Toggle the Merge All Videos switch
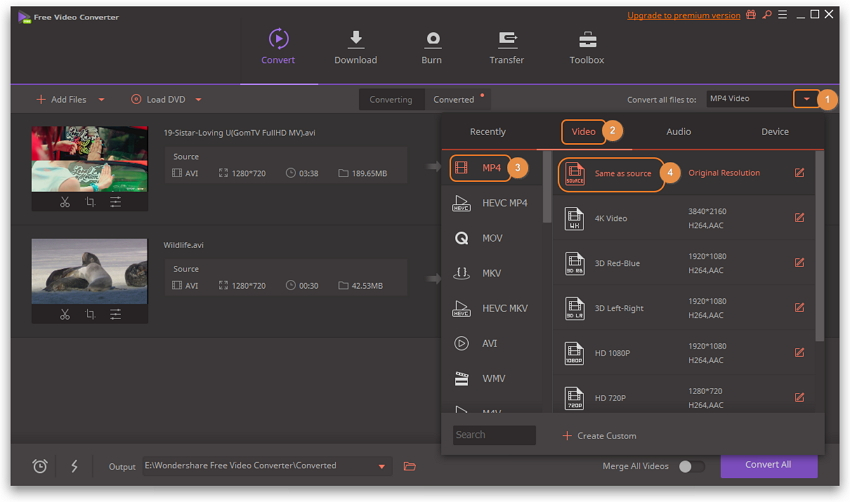 (691, 466)
